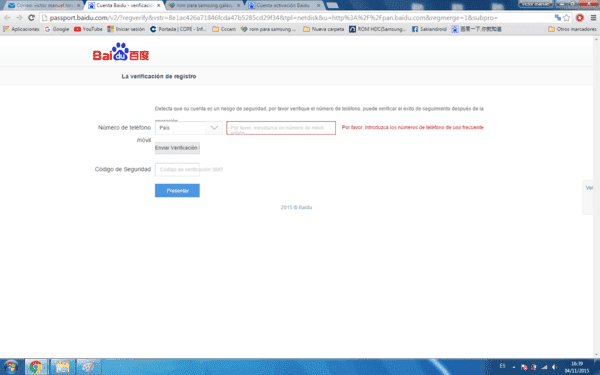Click the volume speaker tray icon
The height and width of the screenshot is (375, 600).
[x=554, y=367]
